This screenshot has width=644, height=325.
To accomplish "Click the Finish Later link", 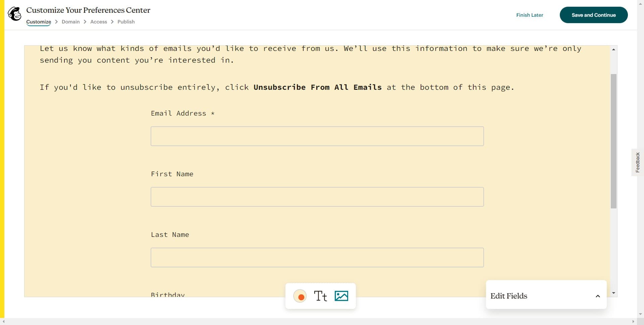I will 530,15.
